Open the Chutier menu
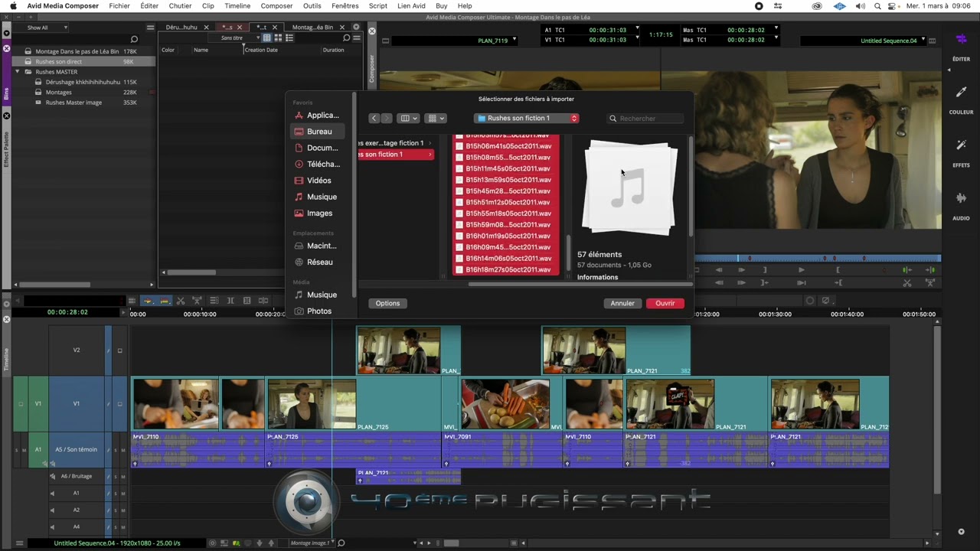Screen dimensions: 980x551 click(x=180, y=5)
